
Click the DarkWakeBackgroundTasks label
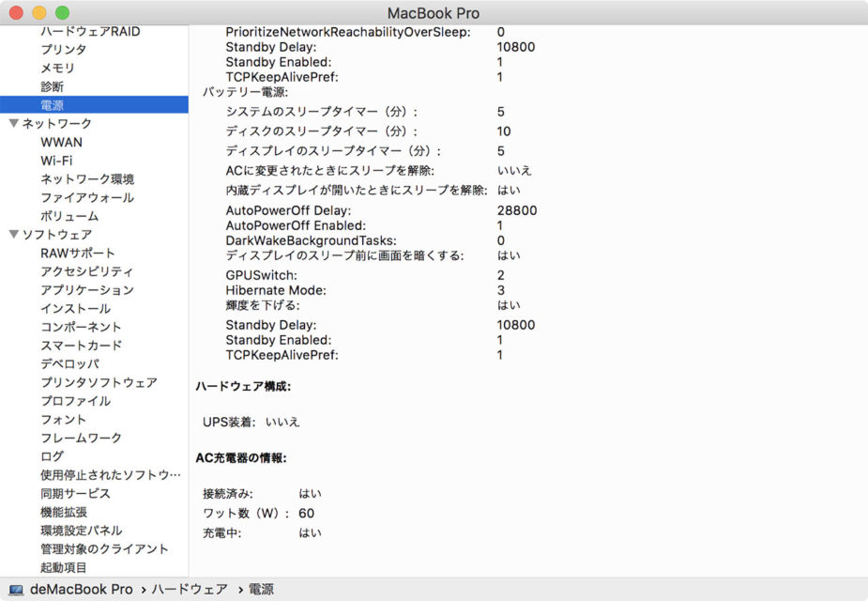[x=312, y=241]
